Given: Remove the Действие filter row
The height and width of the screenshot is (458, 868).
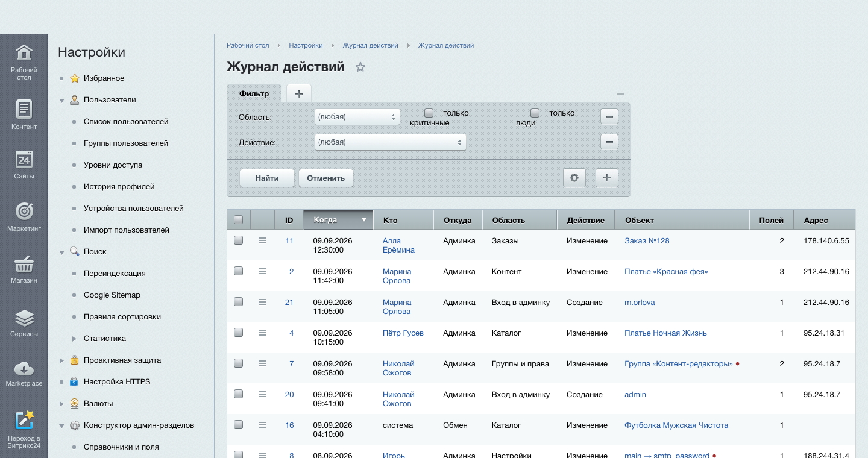Looking at the screenshot, I should click(x=609, y=142).
